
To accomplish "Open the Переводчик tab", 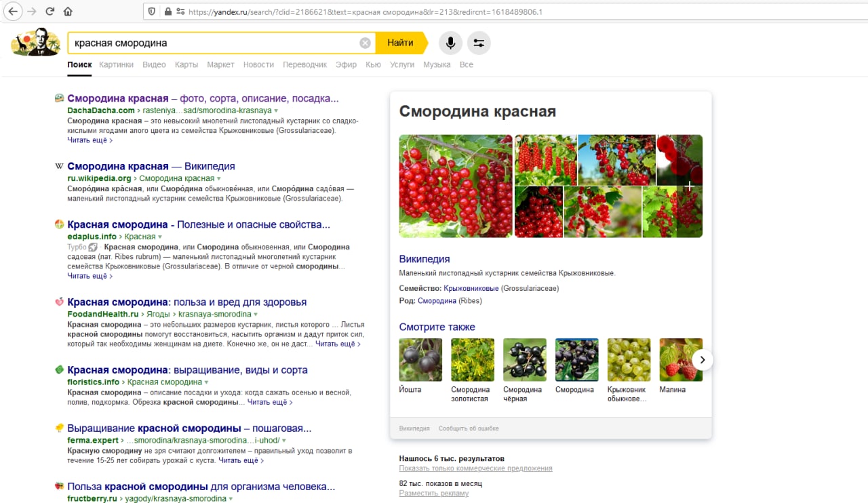I will pos(304,64).
